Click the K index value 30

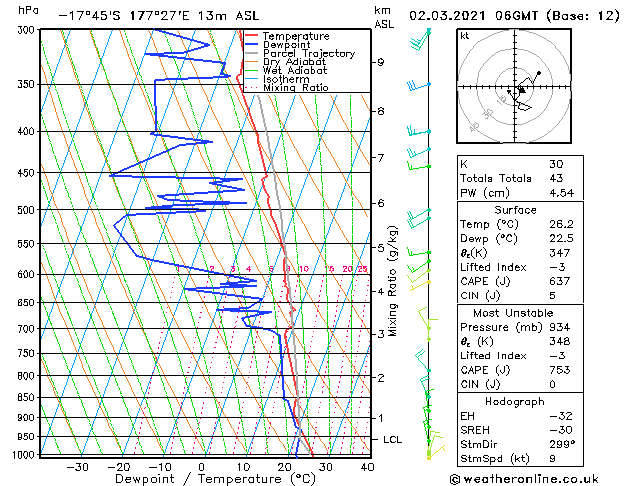[x=556, y=164]
